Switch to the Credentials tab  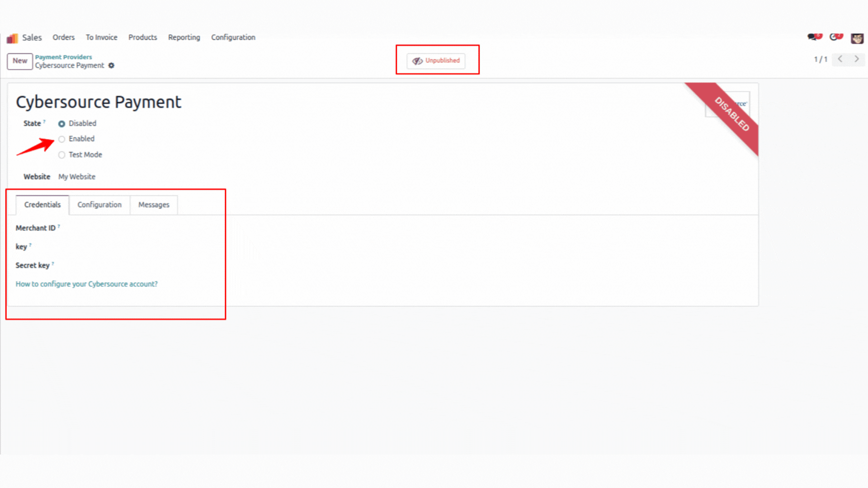pyautogui.click(x=42, y=205)
